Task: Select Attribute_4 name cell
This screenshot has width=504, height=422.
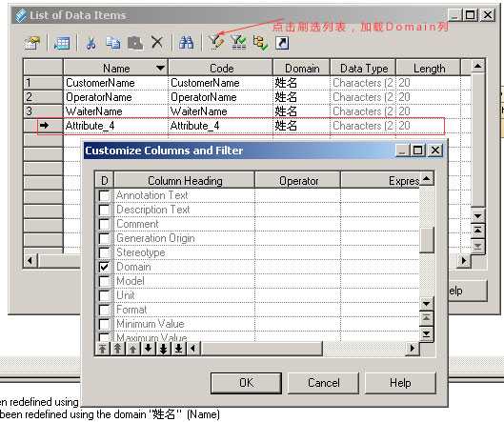Action: coord(115,126)
